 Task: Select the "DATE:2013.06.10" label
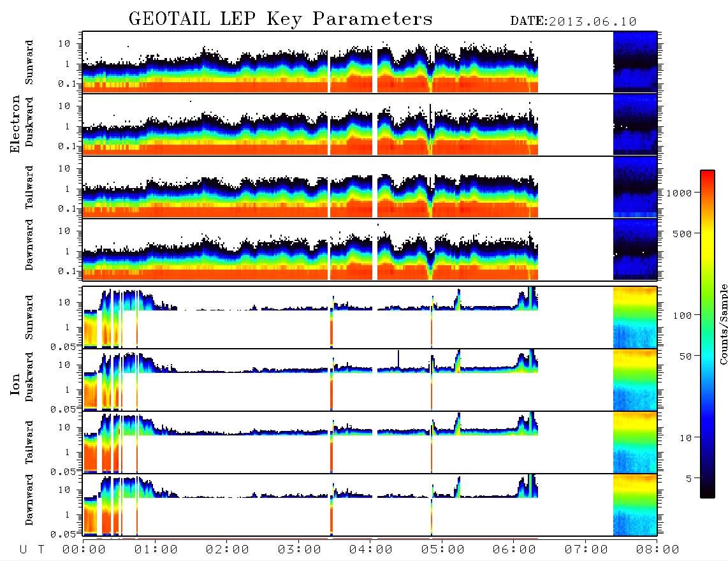tap(573, 22)
